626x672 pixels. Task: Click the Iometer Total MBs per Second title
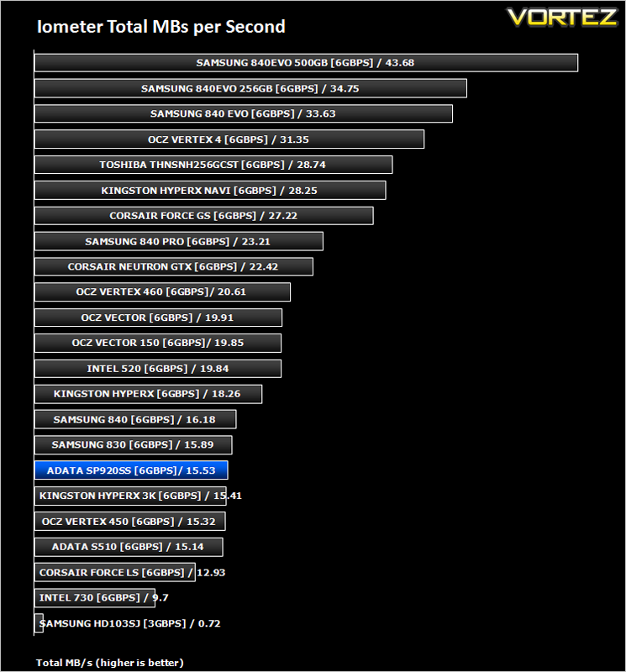pyautogui.click(x=161, y=27)
